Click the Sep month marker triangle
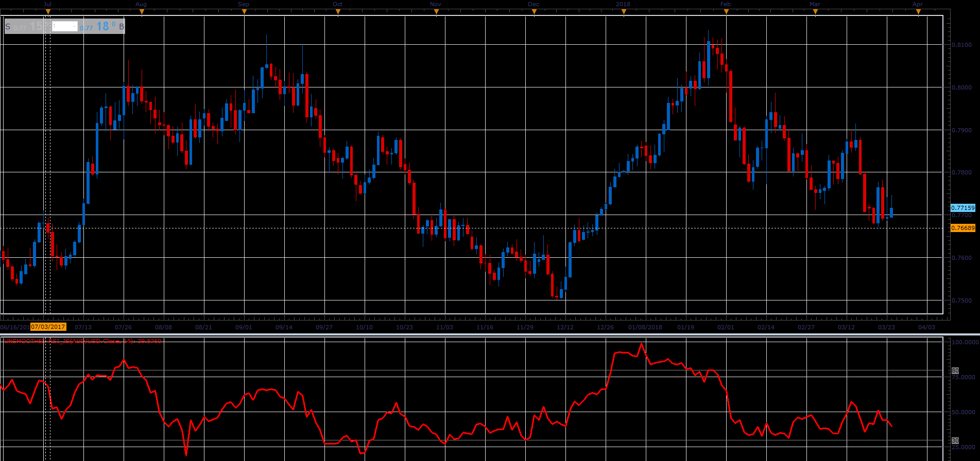The width and height of the screenshot is (980, 461). (x=245, y=12)
